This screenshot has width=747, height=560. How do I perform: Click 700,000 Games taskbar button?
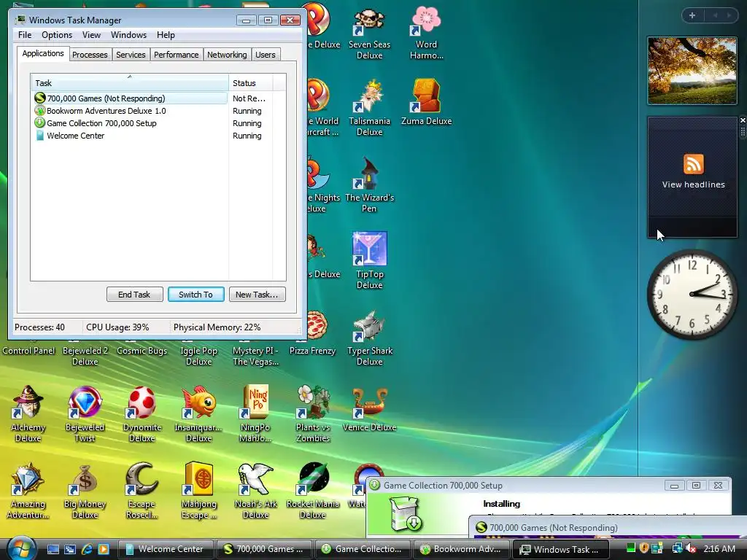[x=264, y=549]
